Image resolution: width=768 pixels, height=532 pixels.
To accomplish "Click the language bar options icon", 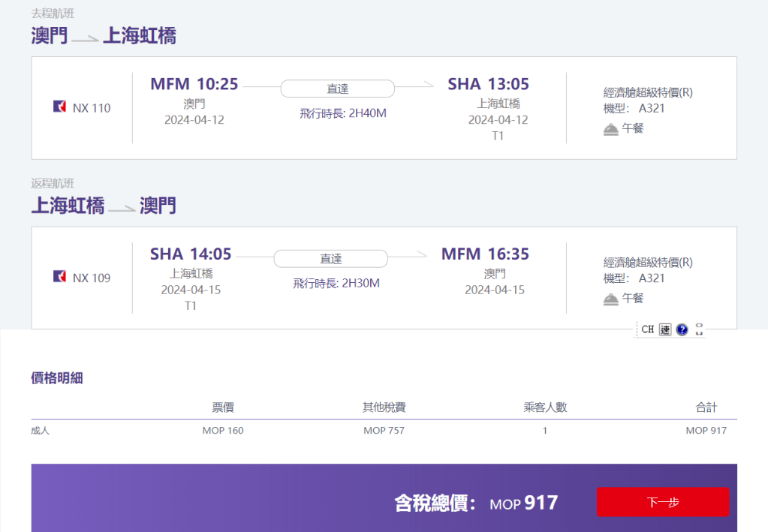I will coord(699,329).
